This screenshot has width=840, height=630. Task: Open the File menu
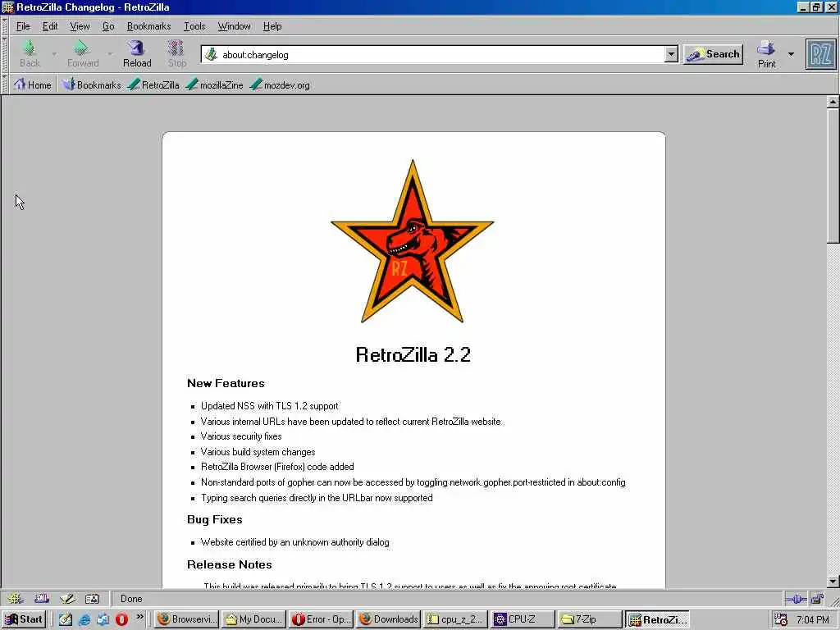coord(23,26)
